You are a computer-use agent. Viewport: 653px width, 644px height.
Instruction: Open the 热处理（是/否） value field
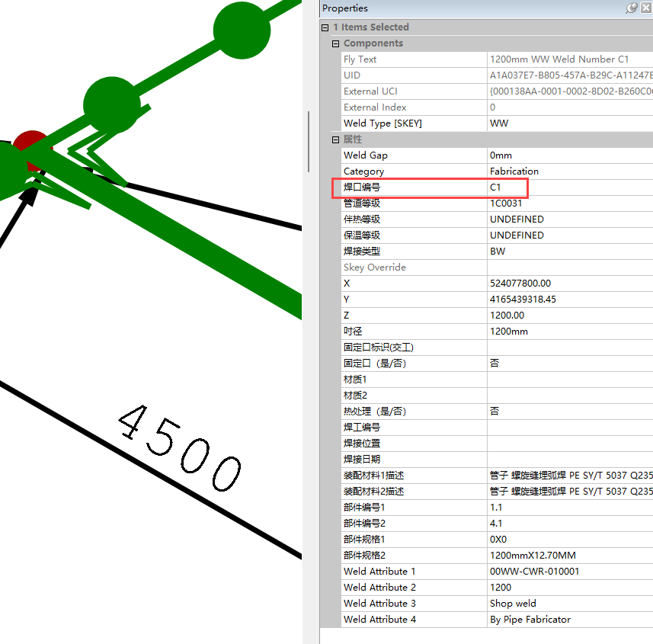pos(569,412)
